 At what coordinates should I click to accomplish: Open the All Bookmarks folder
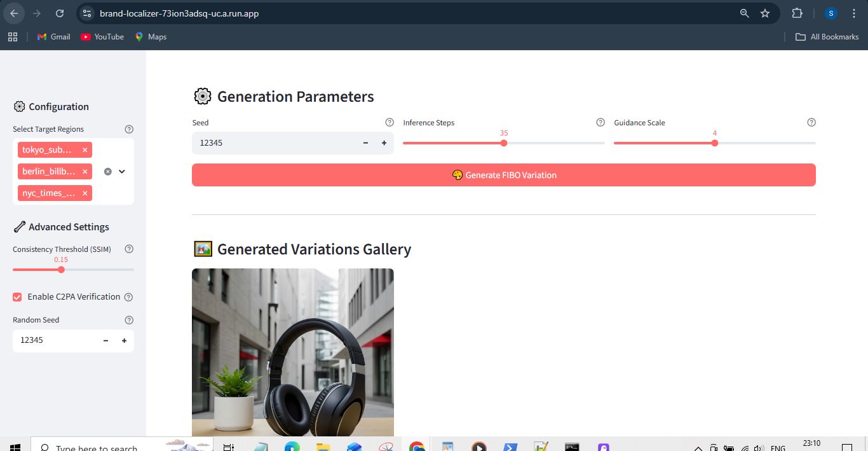point(827,37)
